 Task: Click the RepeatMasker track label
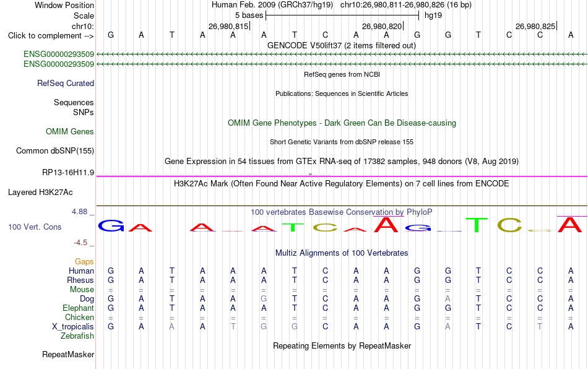pyautogui.click(x=68, y=354)
